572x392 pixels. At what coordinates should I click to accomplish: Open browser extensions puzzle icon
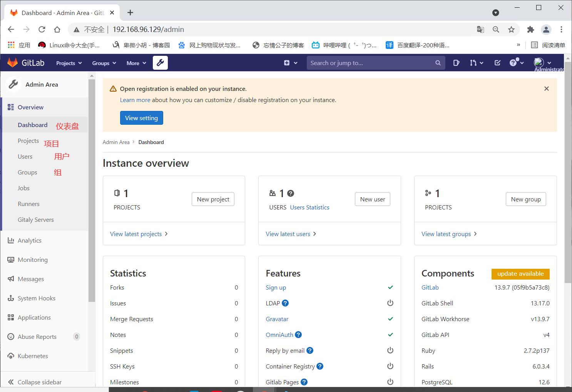530,29
